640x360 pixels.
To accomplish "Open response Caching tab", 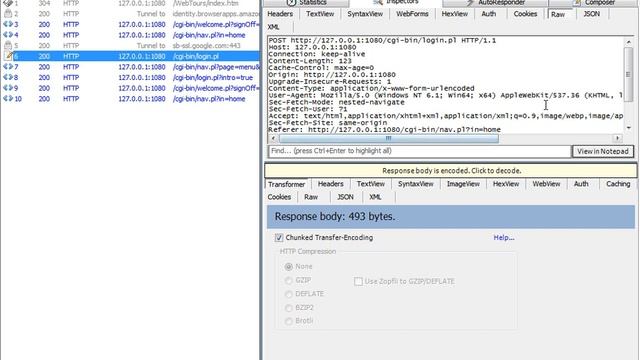I will 618,184.
